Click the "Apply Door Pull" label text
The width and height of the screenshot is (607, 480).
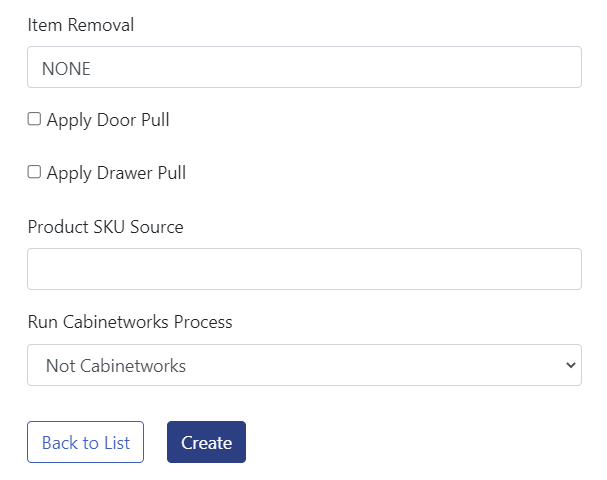pos(108,120)
